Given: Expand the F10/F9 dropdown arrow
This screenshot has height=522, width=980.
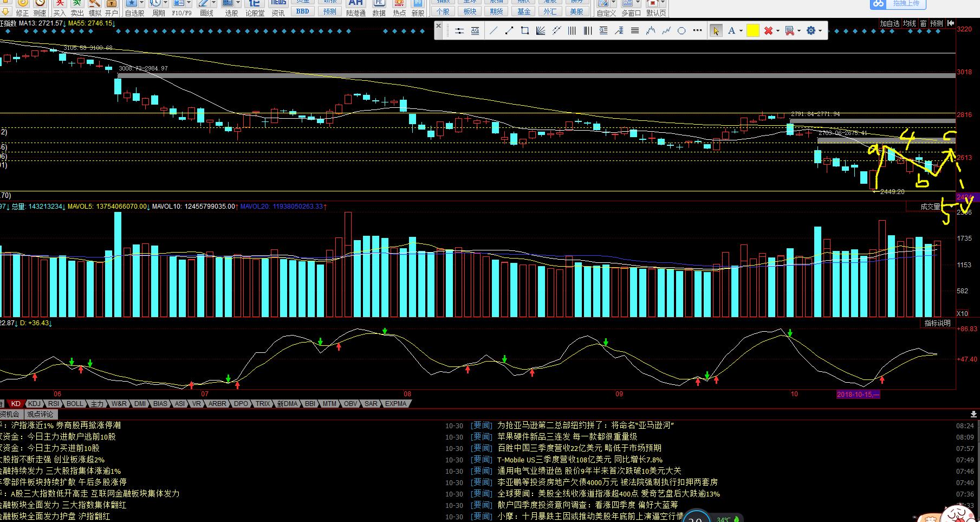Looking at the screenshot, I should click(189, 3).
